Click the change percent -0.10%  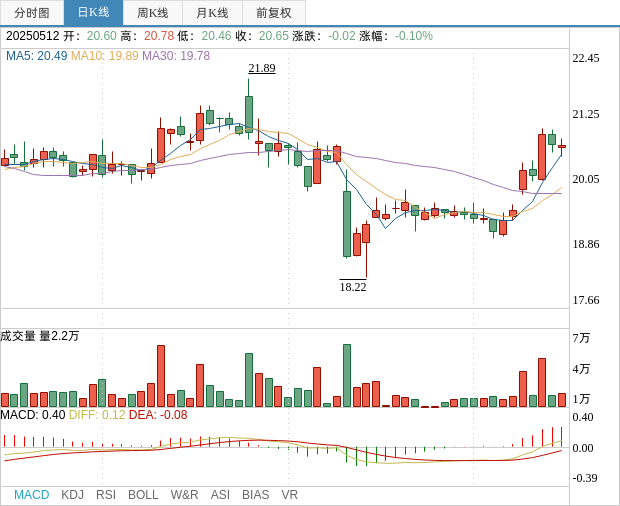pos(414,36)
